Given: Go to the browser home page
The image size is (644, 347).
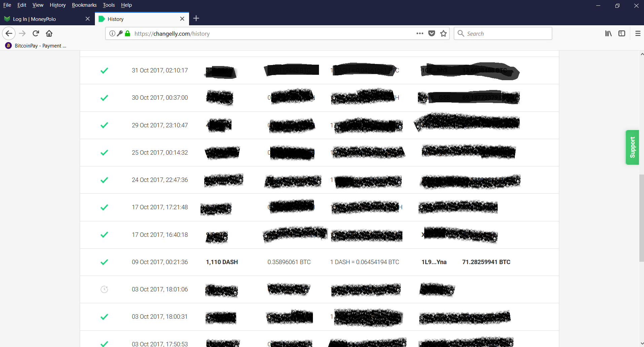Looking at the screenshot, I should point(49,33).
